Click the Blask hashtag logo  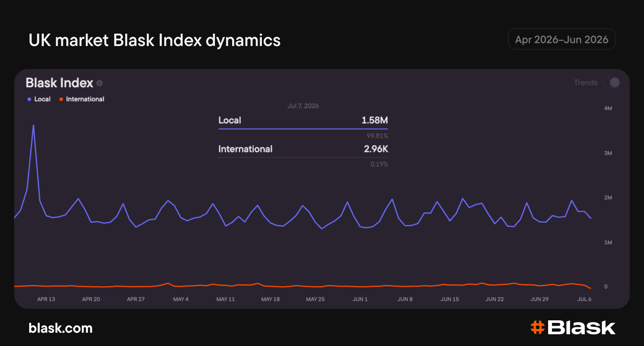tap(573, 327)
